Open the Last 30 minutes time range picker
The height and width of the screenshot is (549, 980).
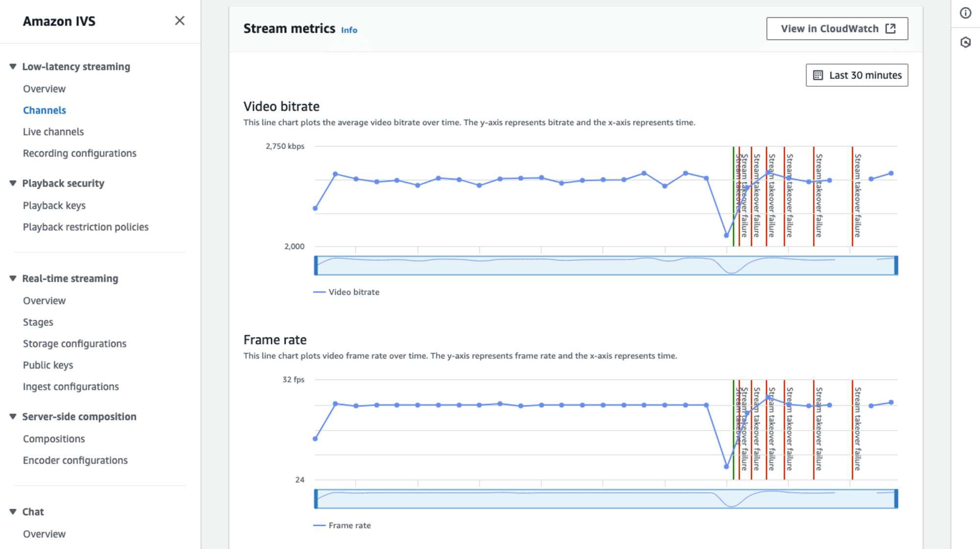pyautogui.click(x=857, y=75)
